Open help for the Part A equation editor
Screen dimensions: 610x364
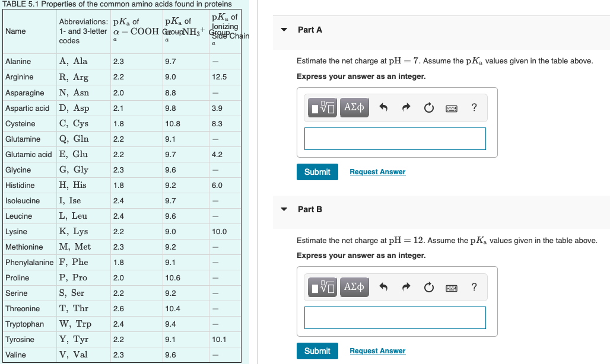tap(474, 107)
